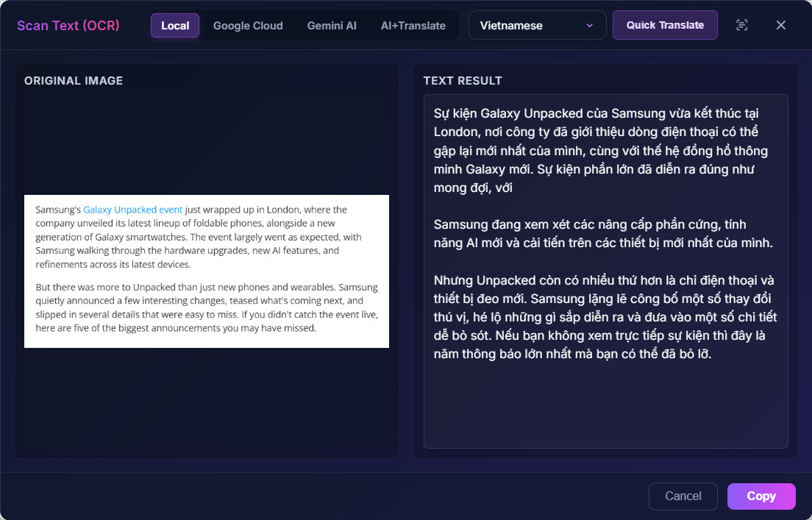This screenshot has height=520, width=812.
Task: Click the first Vietnamese paragraph starting 'Sự kiện Galaxy'
Action: pyautogui.click(x=601, y=150)
